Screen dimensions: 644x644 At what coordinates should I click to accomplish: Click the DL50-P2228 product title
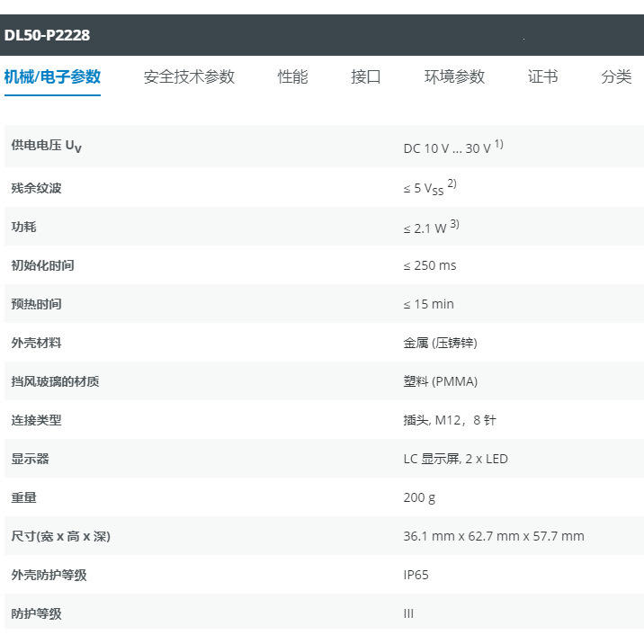47,35
